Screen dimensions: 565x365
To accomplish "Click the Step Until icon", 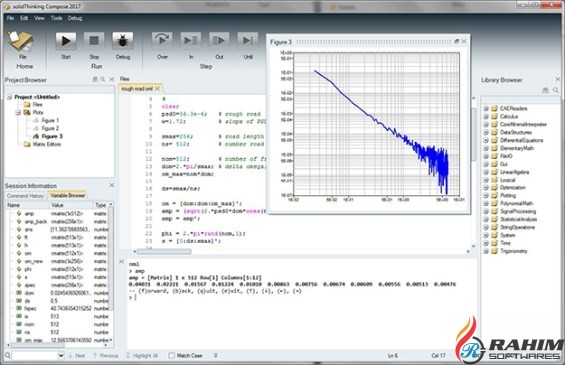I will (248, 41).
